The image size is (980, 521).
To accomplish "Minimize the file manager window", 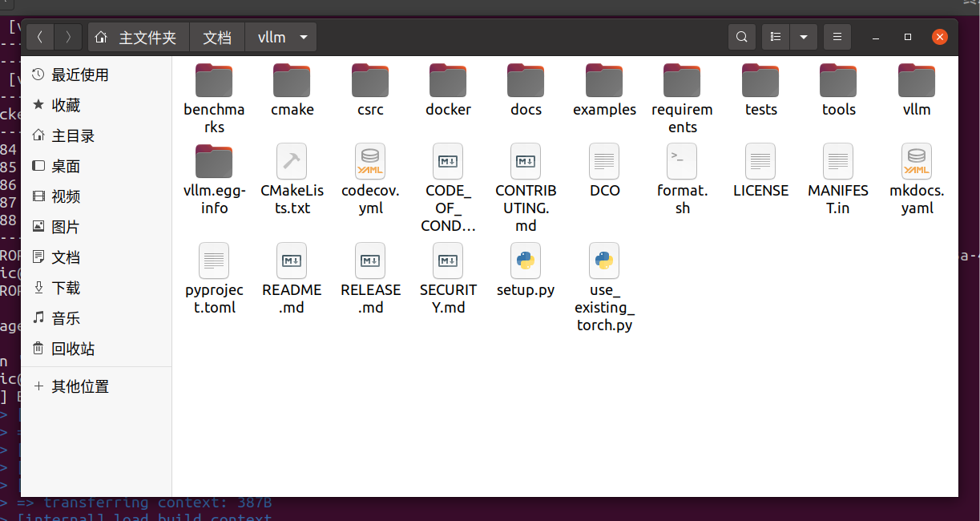I will pyautogui.click(x=877, y=37).
